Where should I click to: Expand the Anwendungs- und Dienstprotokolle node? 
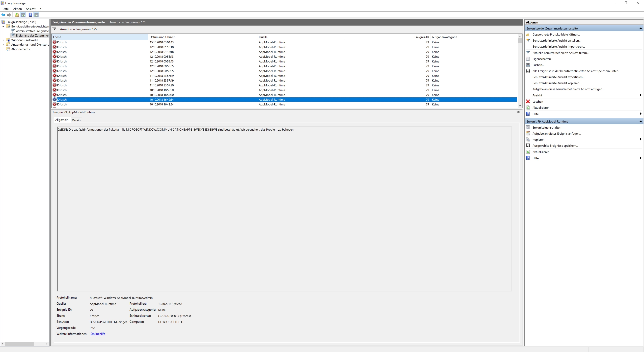pos(3,44)
